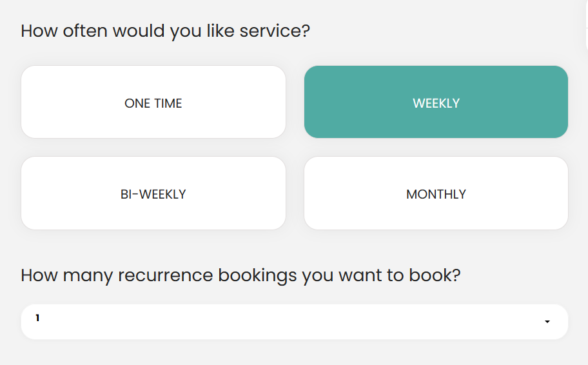Click the white WEEKLY label text
This screenshot has width=588, height=365.
click(436, 103)
